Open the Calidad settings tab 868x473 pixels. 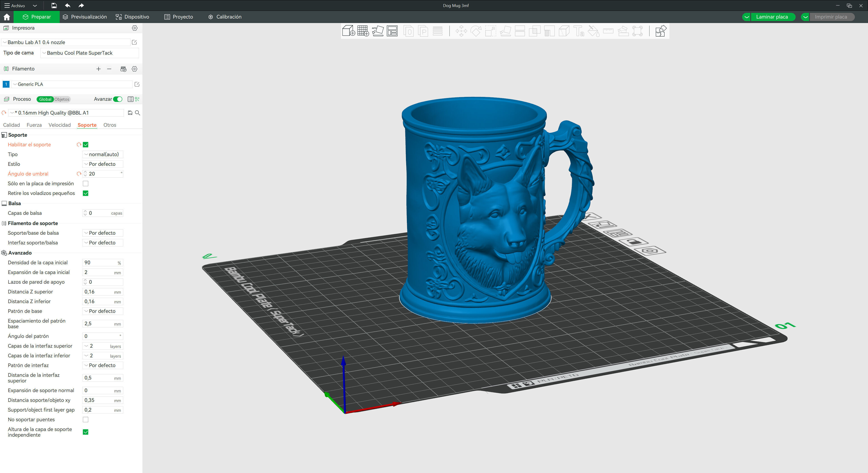[12, 125]
